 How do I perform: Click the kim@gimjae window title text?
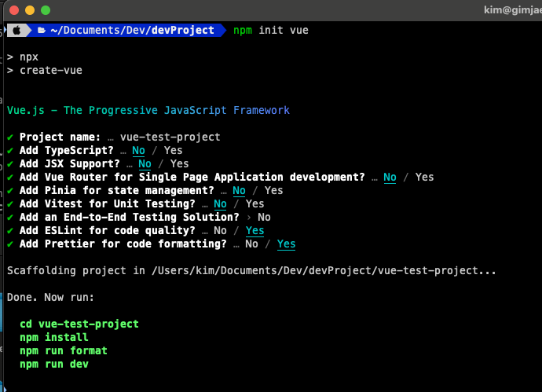[x=513, y=10]
